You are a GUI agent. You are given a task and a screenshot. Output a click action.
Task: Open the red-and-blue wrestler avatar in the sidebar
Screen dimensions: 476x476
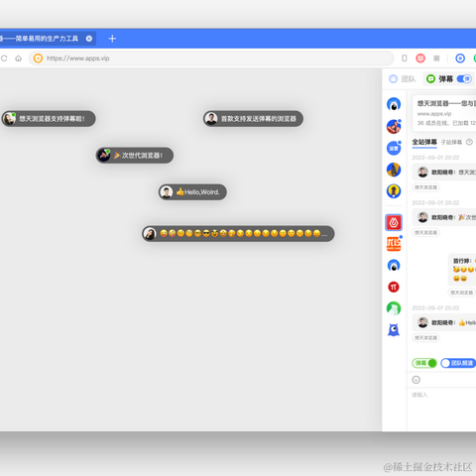coord(394,126)
